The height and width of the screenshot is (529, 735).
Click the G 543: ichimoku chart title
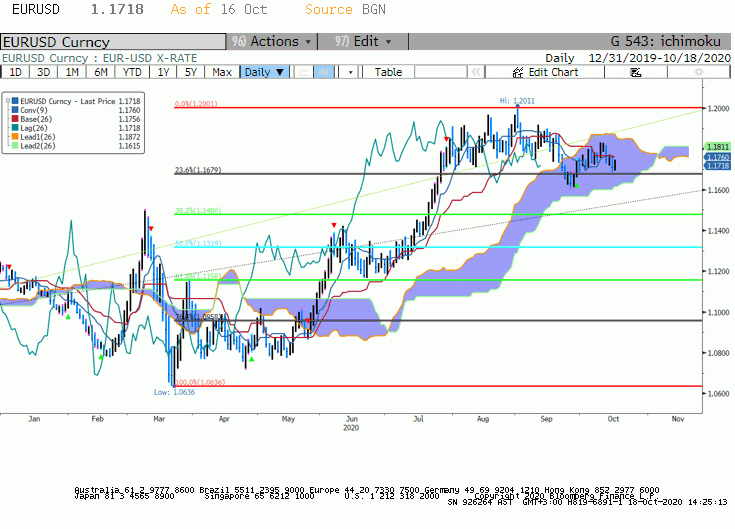click(x=665, y=41)
